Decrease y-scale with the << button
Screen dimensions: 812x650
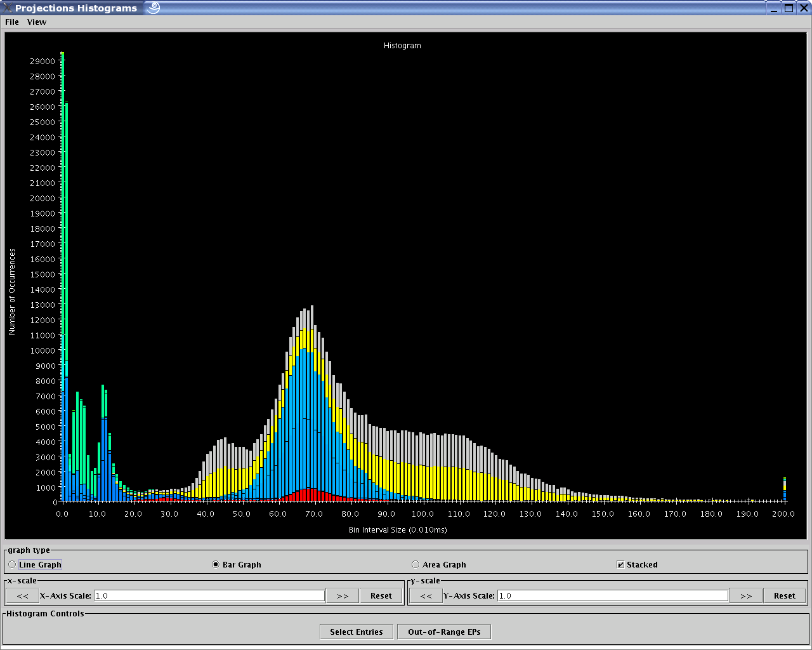(x=426, y=595)
